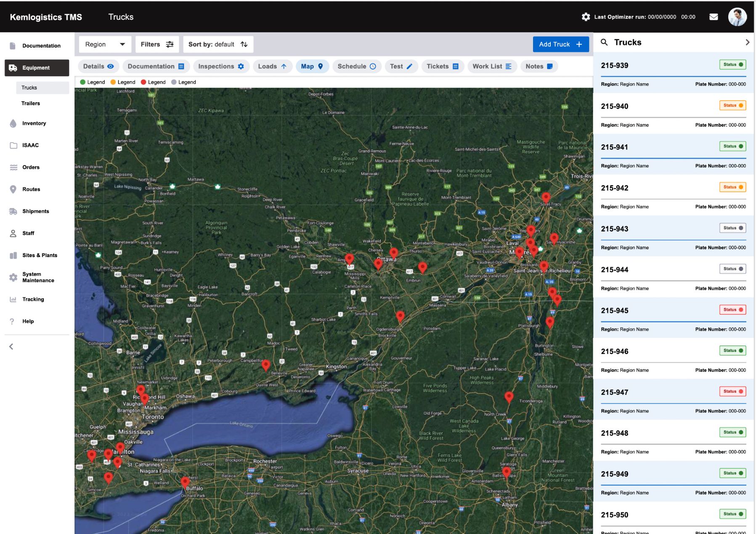Open Tracking in the sidebar

[37, 299]
